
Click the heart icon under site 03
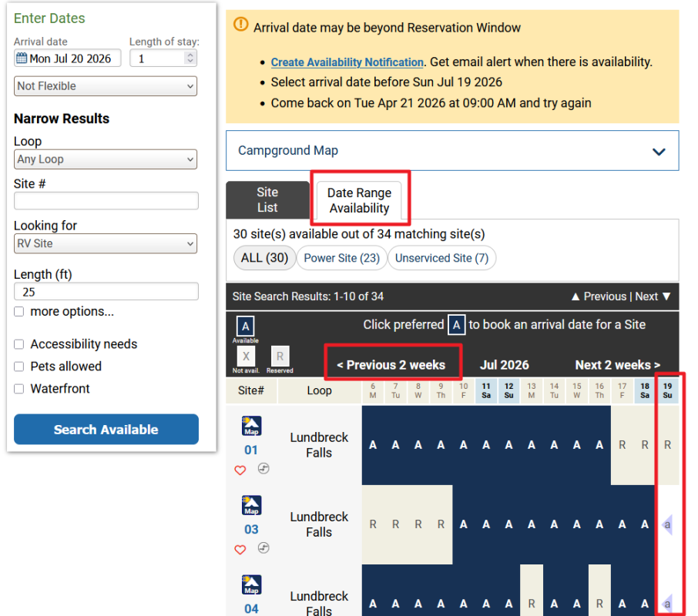click(x=240, y=549)
